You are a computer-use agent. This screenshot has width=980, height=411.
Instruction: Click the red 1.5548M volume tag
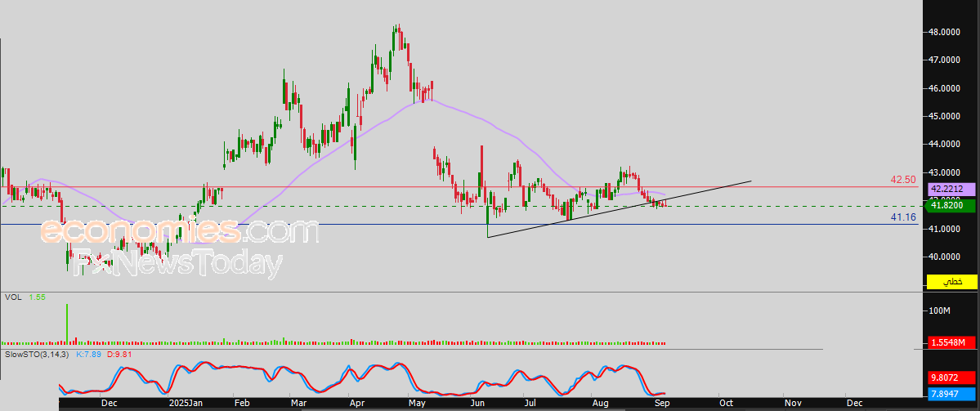(952, 342)
